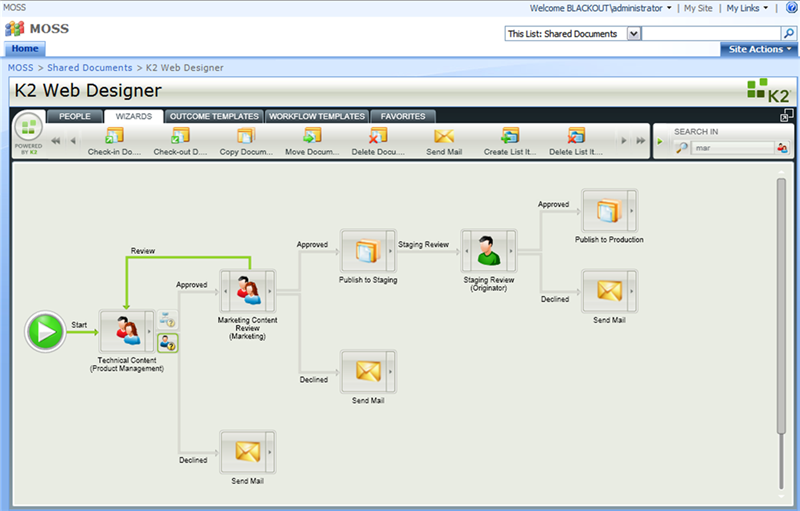Expand right arrow on Publish to Staging node

coord(390,251)
